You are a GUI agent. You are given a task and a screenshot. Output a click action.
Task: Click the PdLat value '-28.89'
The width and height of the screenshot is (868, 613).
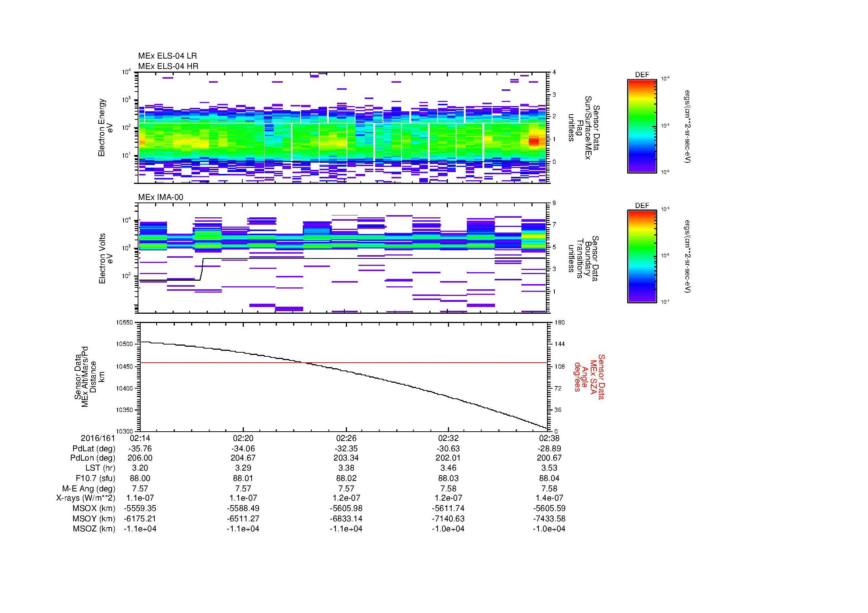point(549,448)
